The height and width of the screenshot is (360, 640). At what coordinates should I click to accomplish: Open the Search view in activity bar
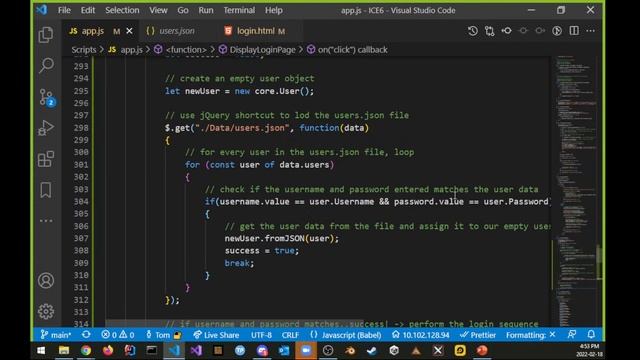pos(46,65)
